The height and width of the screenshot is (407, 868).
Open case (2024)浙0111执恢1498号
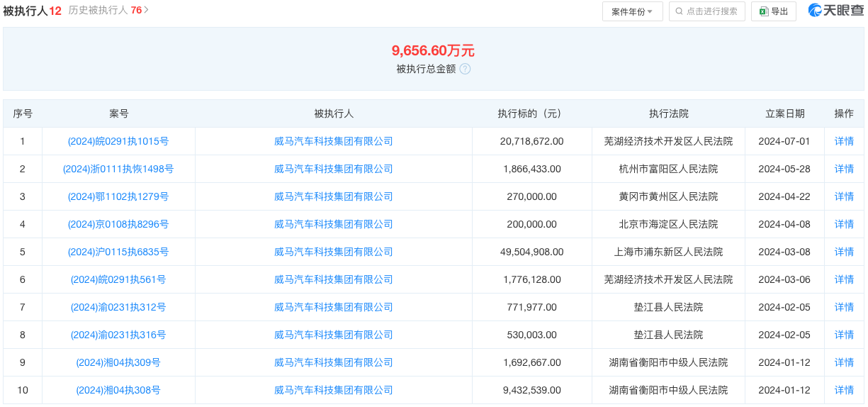click(118, 169)
